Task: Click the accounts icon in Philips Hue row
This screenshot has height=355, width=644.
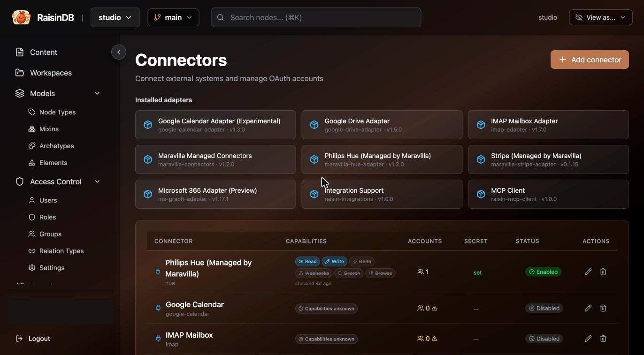Action: click(x=421, y=272)
